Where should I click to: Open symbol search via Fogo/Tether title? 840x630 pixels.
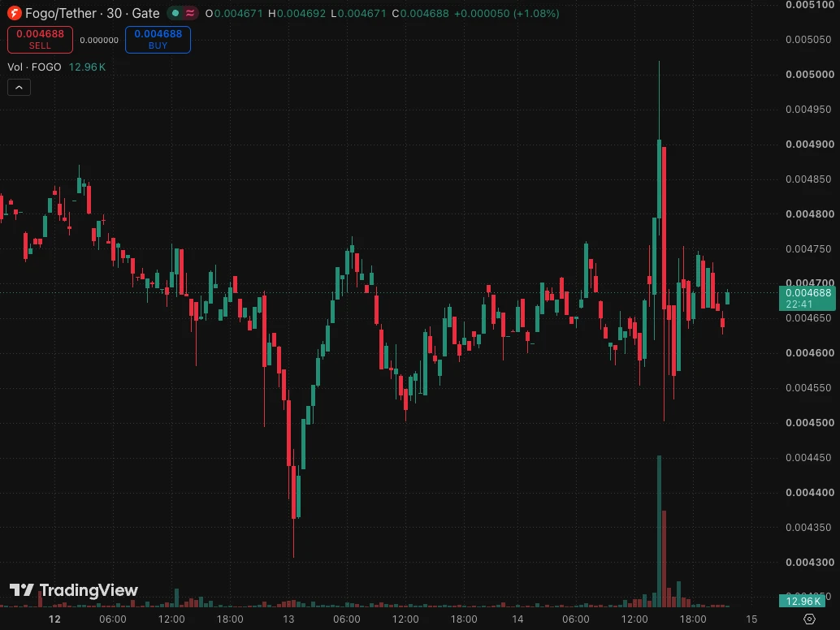click(x=92, y=13)
